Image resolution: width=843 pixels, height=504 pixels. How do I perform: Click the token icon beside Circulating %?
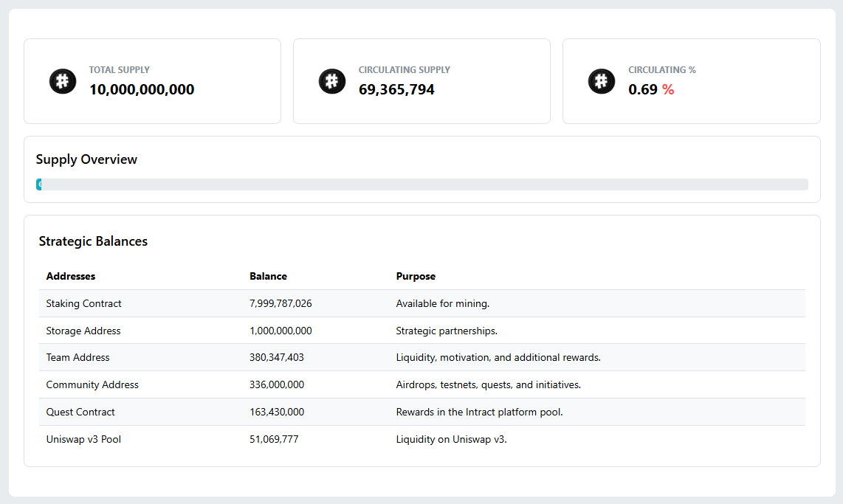tap(602, 81)
